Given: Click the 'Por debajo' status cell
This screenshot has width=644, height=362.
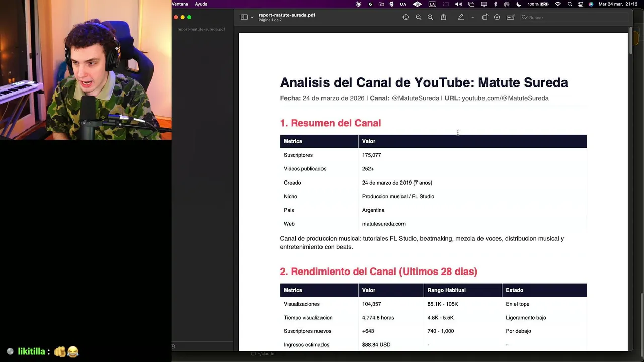Looking at the screenshot, I should pos(518,331).
